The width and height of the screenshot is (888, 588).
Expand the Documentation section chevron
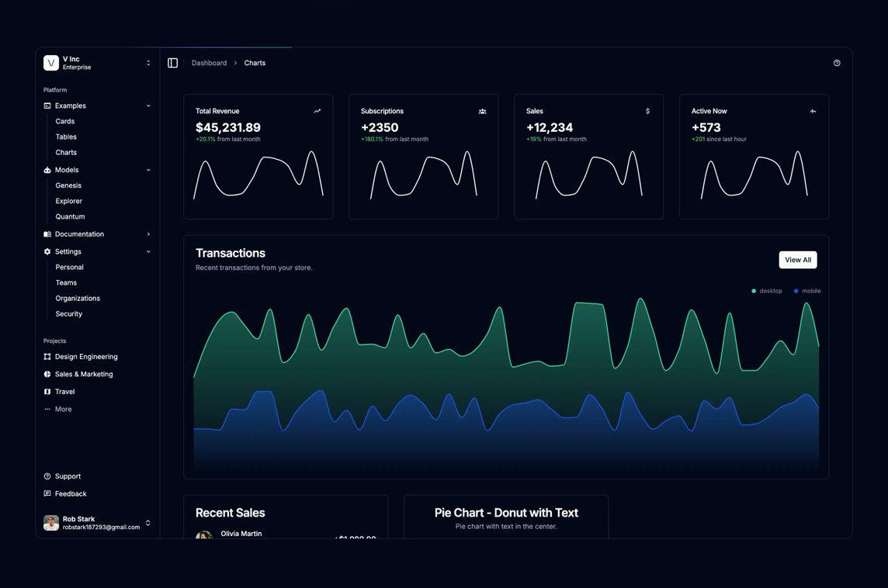point(148,234)
